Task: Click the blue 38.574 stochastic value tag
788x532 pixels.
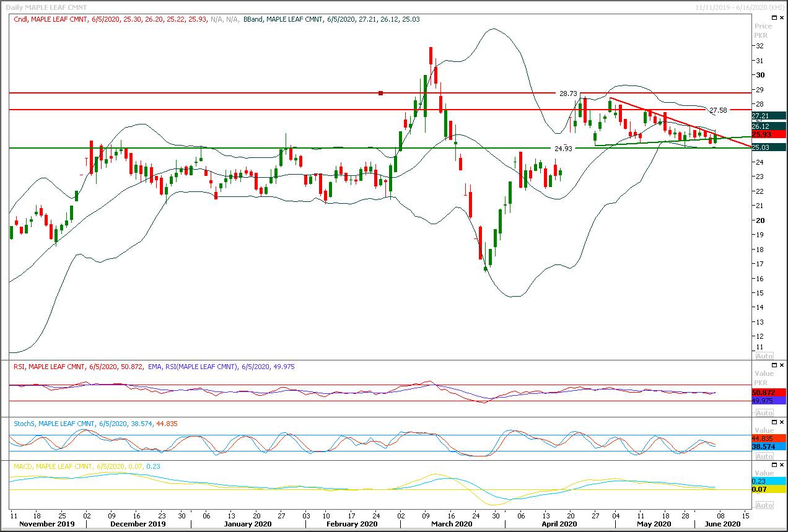Action: 769,447
